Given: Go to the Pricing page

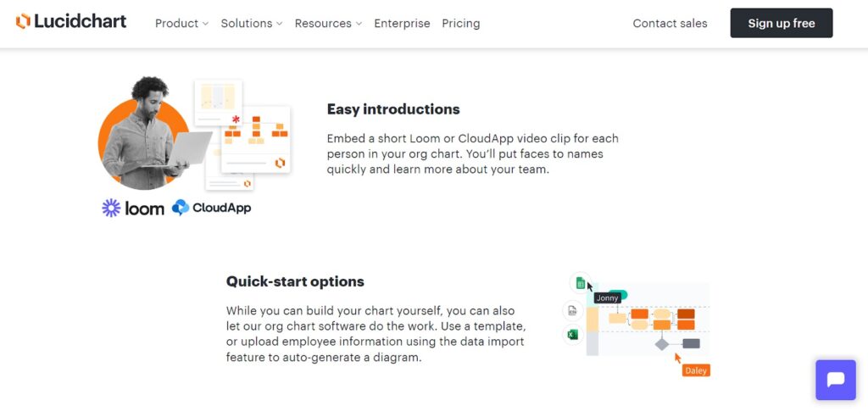Looking at the screenshot, I should click(460, 23).
